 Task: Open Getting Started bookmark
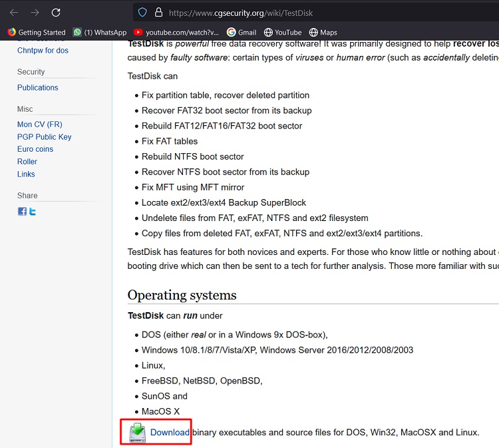click(37, 32)
